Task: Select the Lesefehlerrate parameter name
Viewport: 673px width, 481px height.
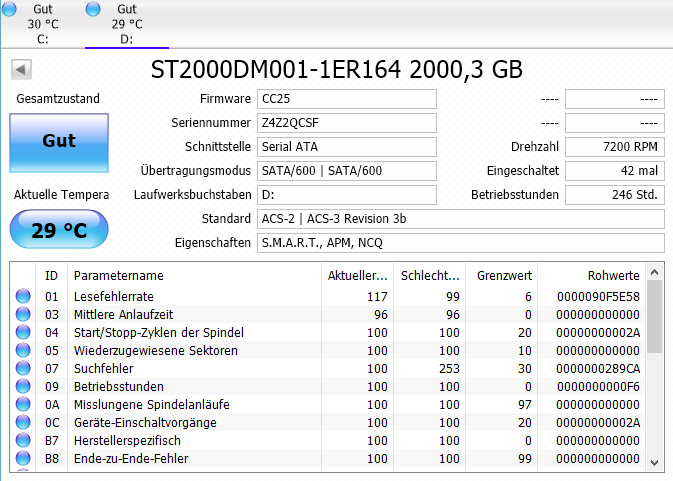Action: [x=114, y=296]
